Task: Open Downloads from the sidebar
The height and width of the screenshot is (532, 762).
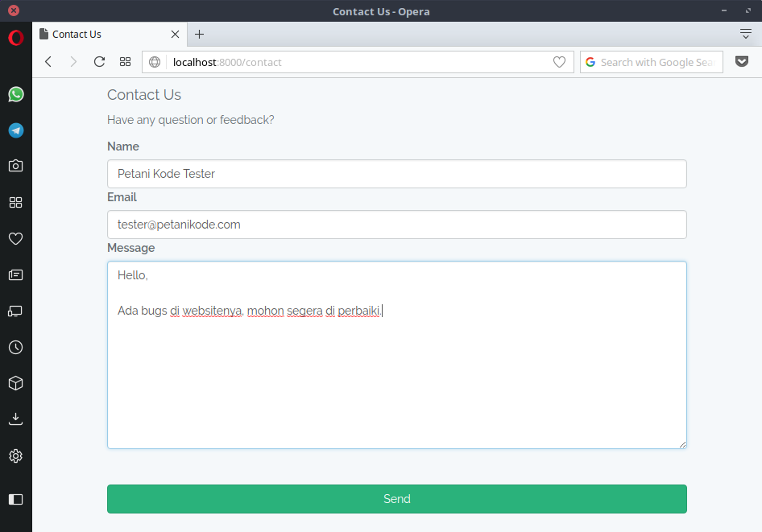Action: click(x=15, y=419)
